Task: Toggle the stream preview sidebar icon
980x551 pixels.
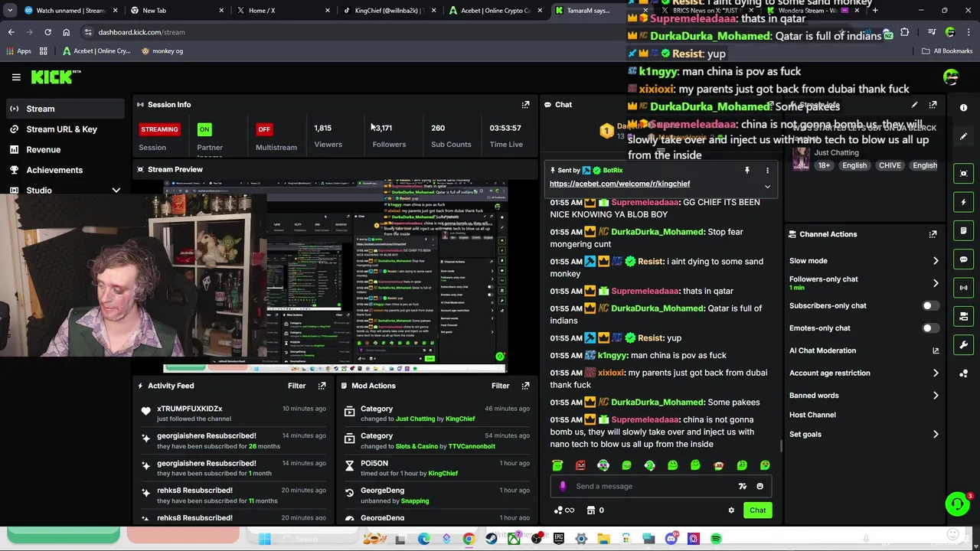Action: [x=964, y=174]
